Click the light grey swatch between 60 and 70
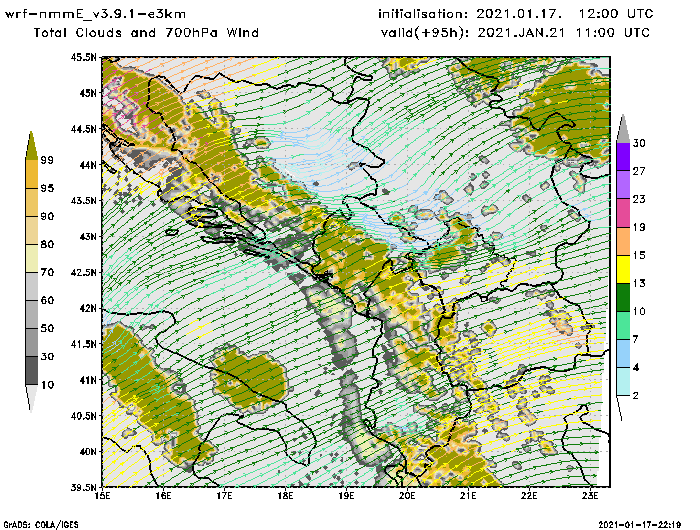700x530 pixels. 32,287
